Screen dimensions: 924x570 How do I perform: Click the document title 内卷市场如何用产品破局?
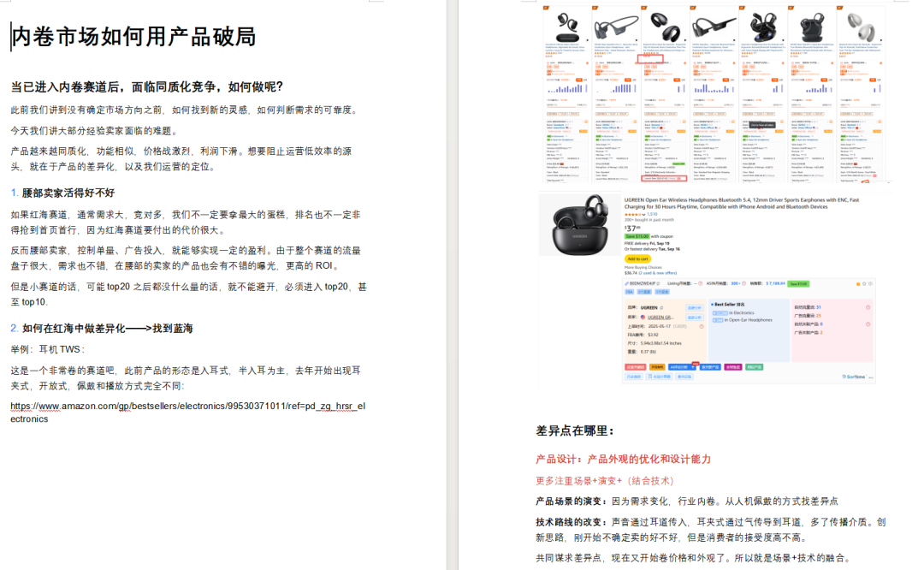click(x=133, y=37)
